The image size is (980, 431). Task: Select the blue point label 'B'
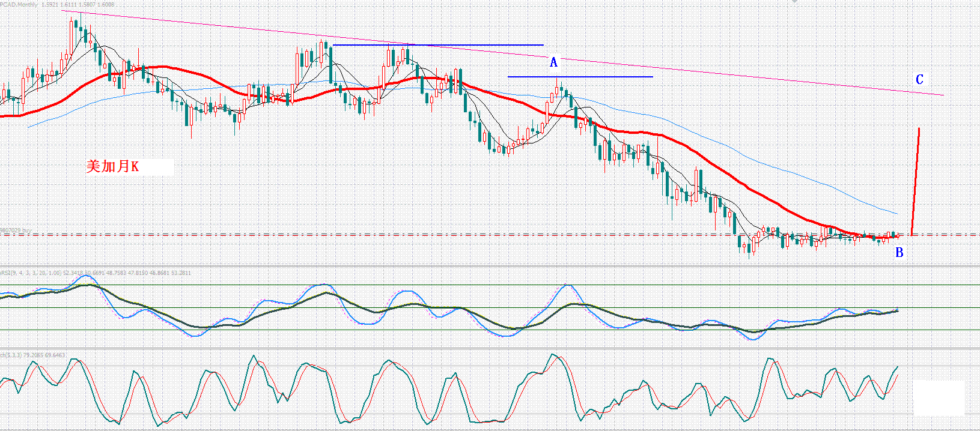[899, 253]
